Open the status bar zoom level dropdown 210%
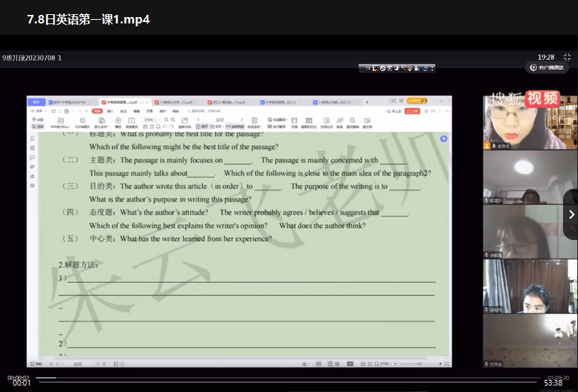Screen dimensions: 578x392 coord(386,364)
